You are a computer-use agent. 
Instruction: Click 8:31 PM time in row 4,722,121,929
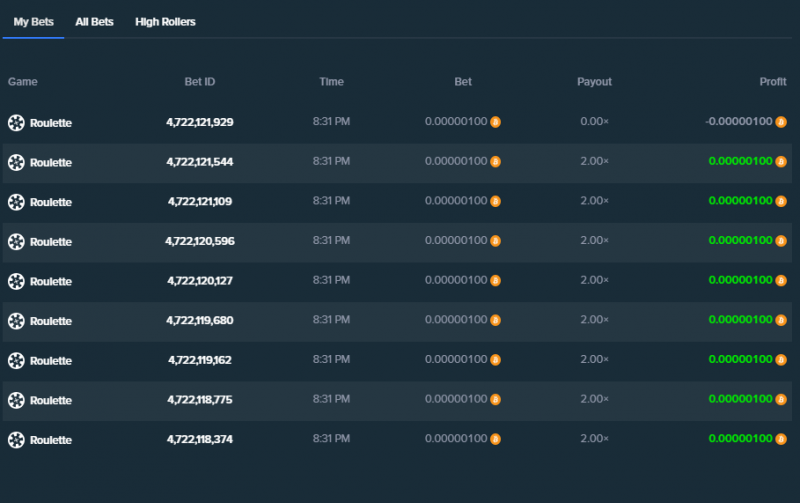click(x=331, y=121)
